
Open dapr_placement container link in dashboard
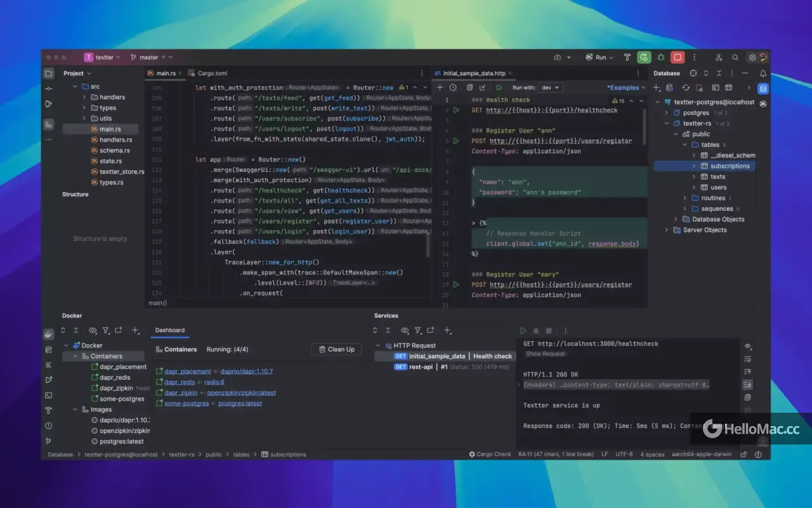point(188,371)
